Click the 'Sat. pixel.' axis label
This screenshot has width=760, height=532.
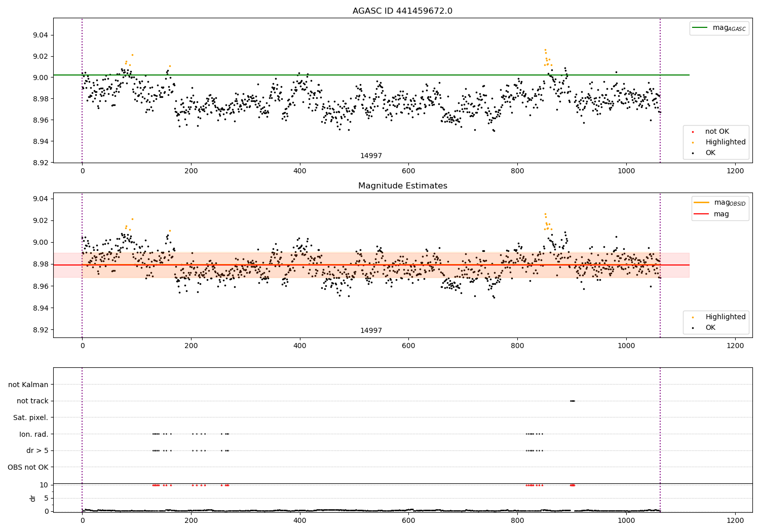[31, 417]
